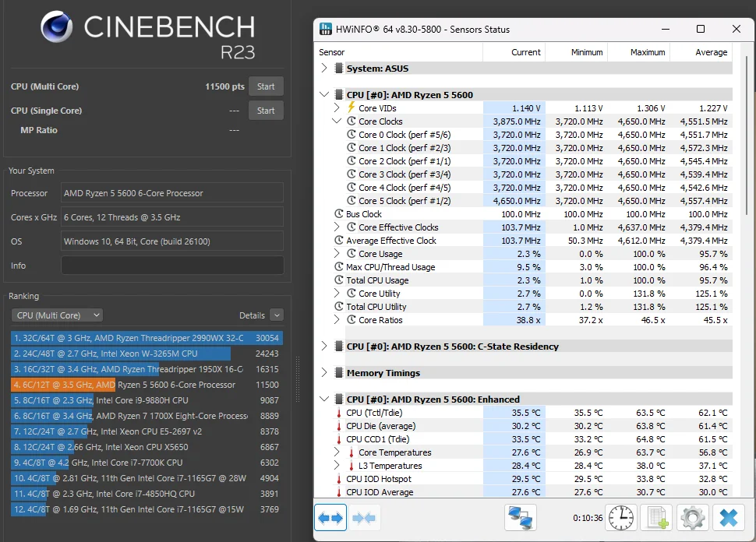Click the Total CPU Usage clock icon
This screenshot has height=542, width=756.
[339, 280]
